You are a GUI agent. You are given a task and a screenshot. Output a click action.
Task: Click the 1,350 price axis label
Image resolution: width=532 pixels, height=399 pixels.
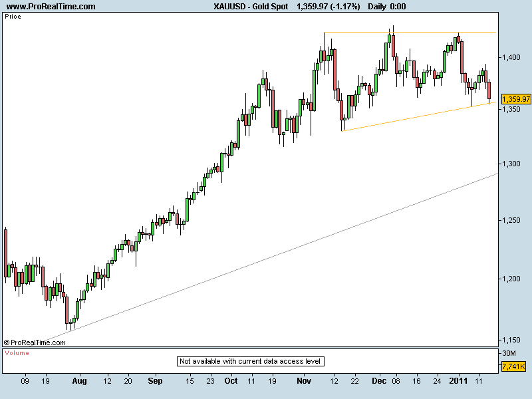pos(511,109)
